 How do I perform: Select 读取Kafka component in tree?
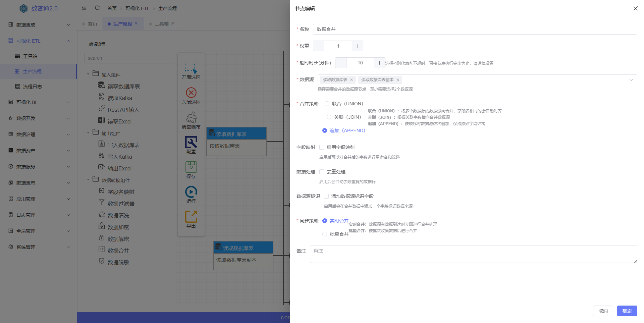coord(120,98)
